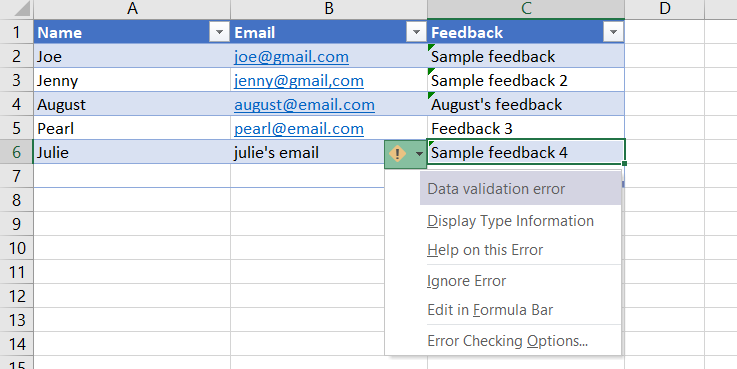Click the 'Feedback' header cell
Image resolution: width=737 pixels, height=369 pixels.
[x=526, y=32]
